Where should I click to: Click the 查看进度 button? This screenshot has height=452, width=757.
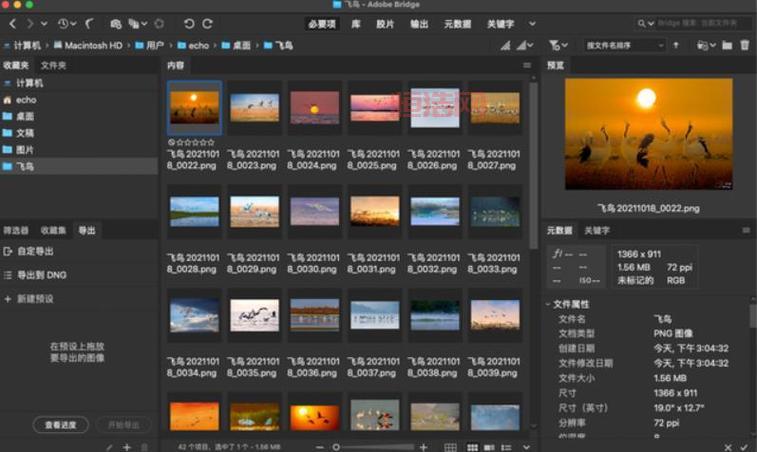point(60,425)
